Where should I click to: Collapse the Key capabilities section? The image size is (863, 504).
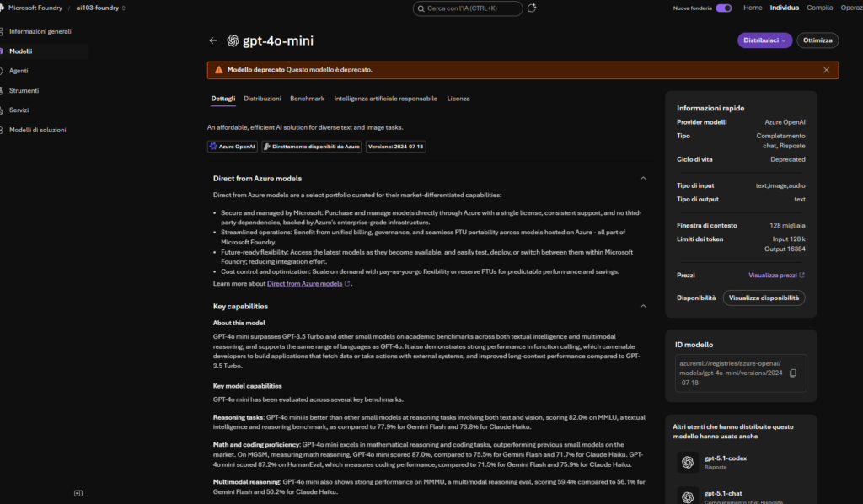(643, 307)
